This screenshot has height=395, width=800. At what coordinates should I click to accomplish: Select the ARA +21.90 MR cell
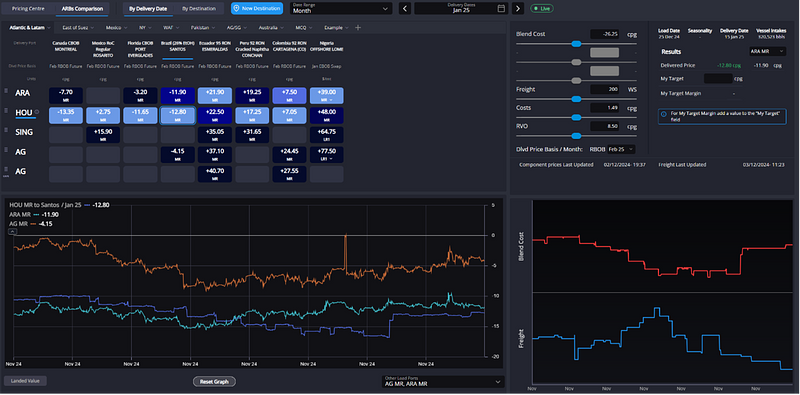(x=215, y=95)
